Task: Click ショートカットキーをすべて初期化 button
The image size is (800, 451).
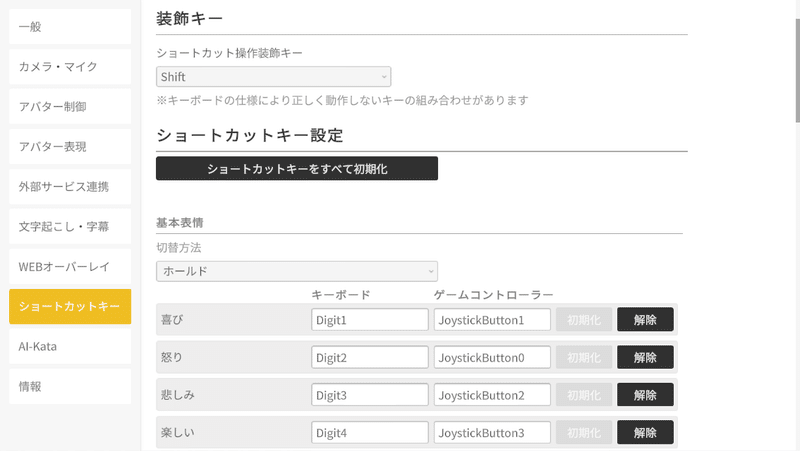Action: click(x=297, y=169)
